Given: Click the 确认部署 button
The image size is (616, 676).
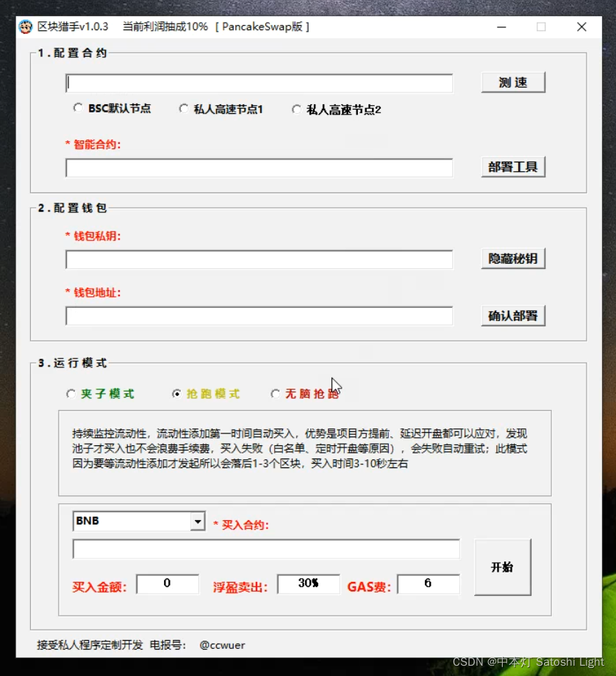Looking at the screenshot, I should click(x=513, y=315).
